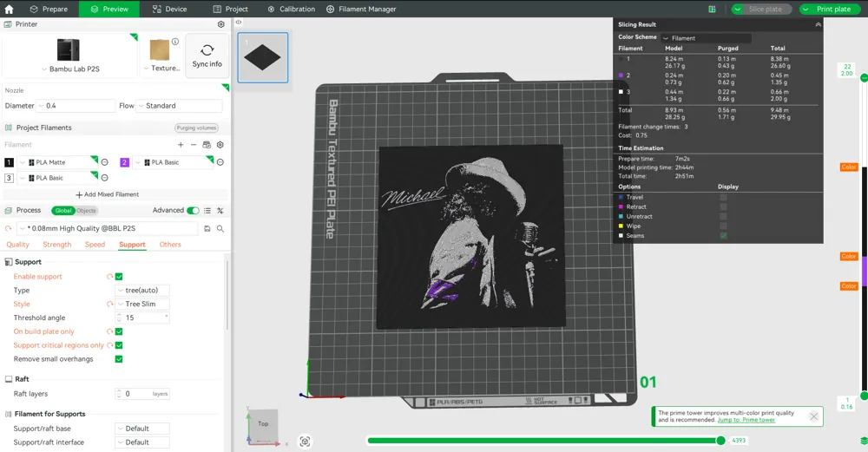Follow Jump to: Prime tower link
868x452 pixels.
[x=746, y=420]
